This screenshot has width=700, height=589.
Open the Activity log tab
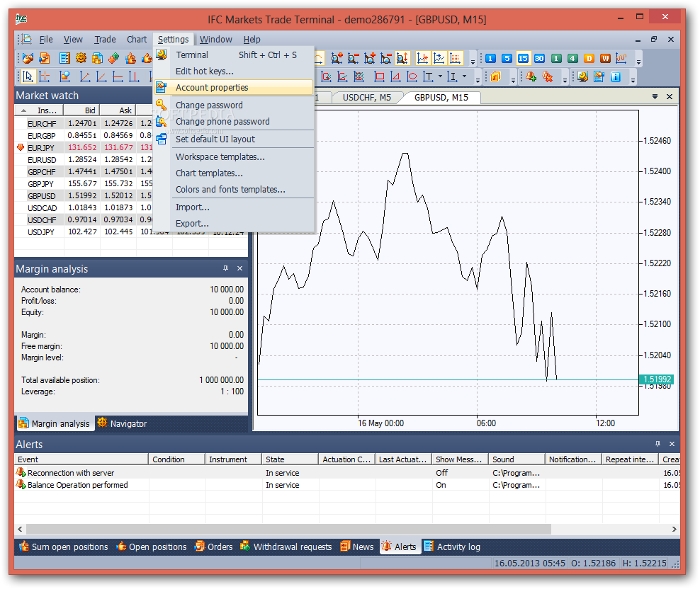452,547
